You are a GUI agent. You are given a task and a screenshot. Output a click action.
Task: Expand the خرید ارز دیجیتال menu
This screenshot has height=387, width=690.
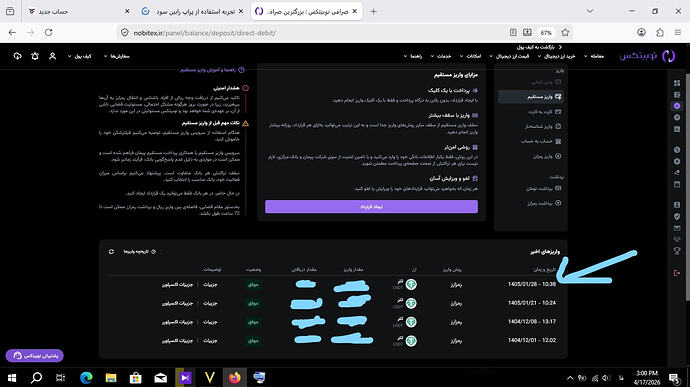556,56
